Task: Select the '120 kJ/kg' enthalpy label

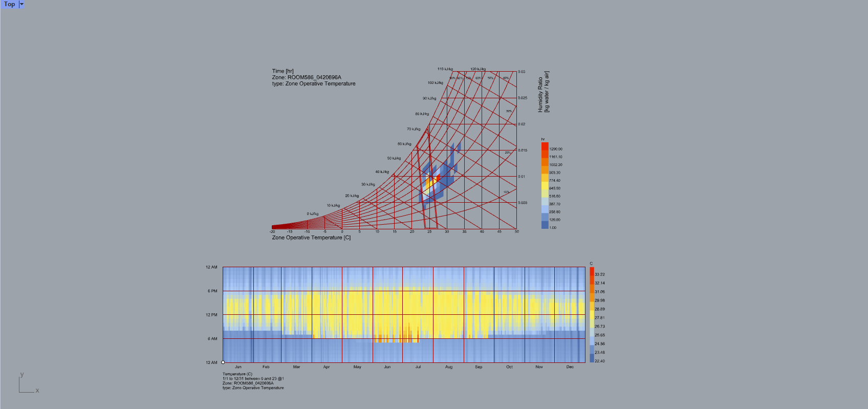Action: pos(478,69)
